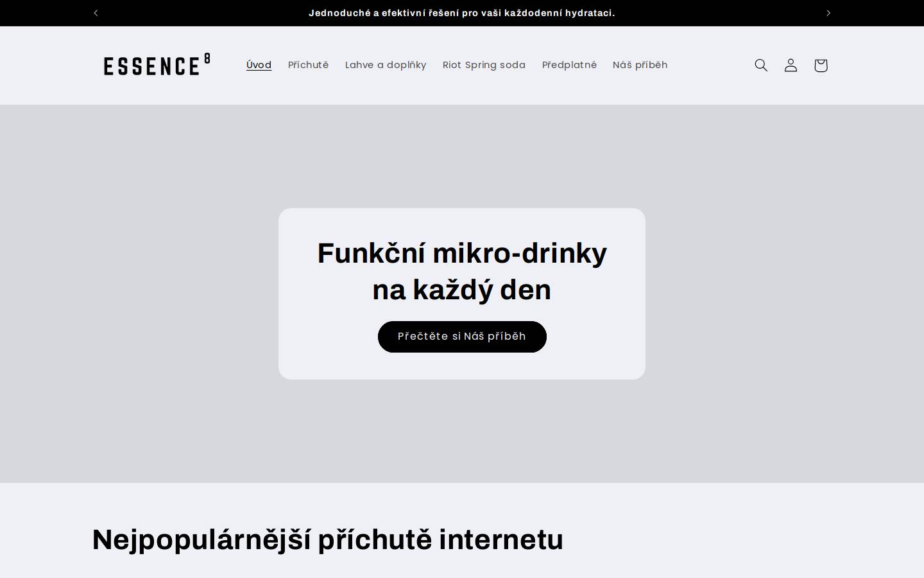924x578 pixels.
Task: Show previous announcement with left chevron
Action: [96, 13]
